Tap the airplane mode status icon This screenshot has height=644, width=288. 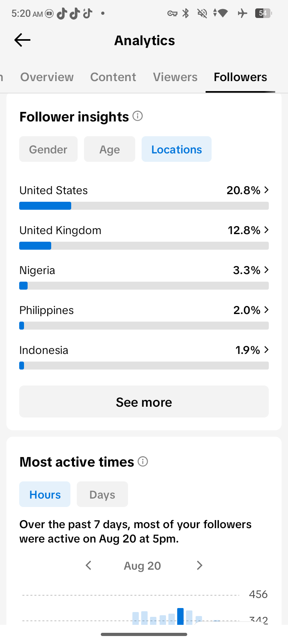[x=242, y=13]
